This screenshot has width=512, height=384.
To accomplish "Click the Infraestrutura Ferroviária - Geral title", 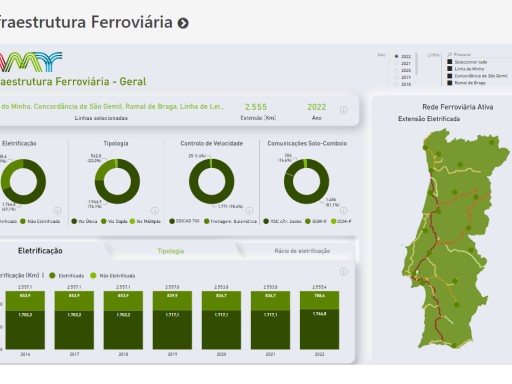I will pos(73,82).
